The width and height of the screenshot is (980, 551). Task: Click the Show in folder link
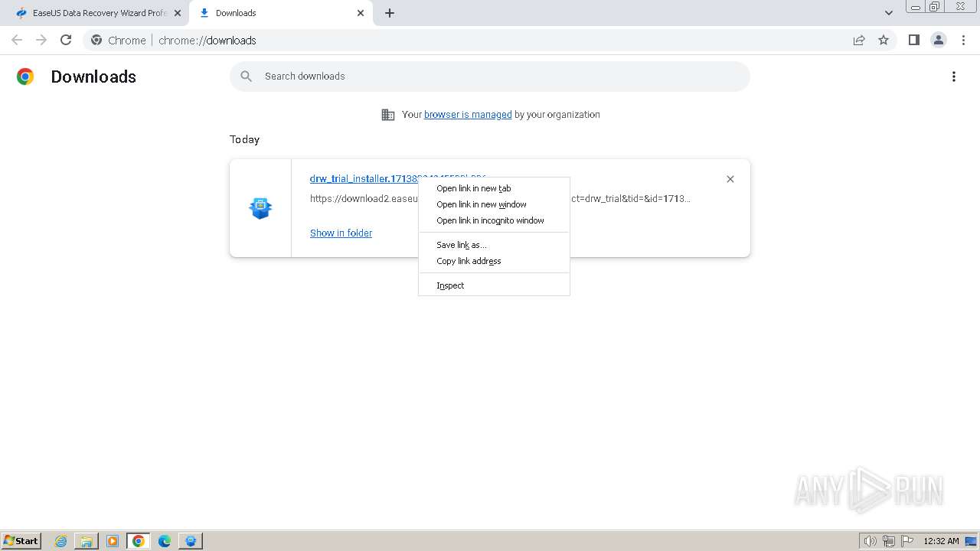click(341, 233)
